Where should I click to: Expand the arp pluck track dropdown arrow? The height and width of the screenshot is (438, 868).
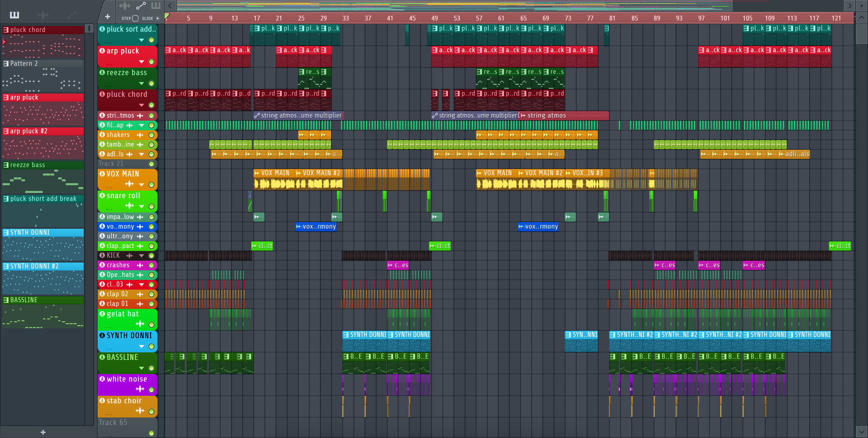pos(142,62)
